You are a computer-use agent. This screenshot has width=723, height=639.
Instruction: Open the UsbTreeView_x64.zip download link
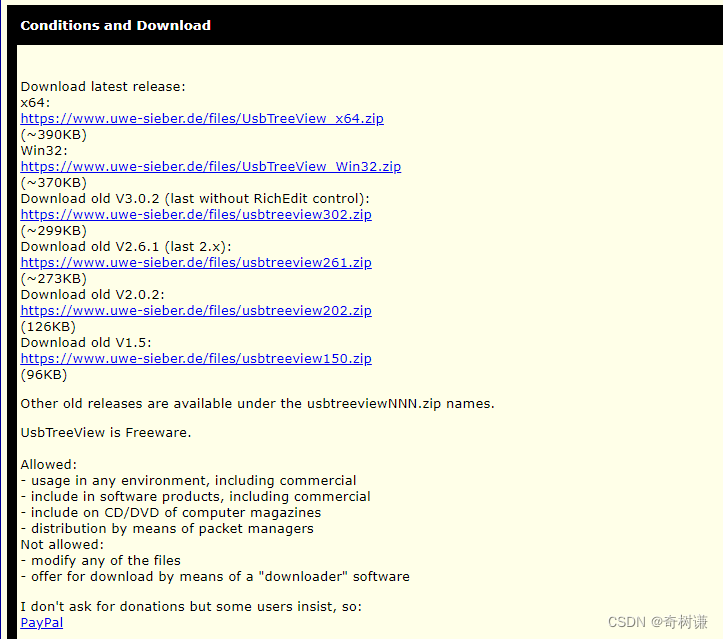(202, 118)
